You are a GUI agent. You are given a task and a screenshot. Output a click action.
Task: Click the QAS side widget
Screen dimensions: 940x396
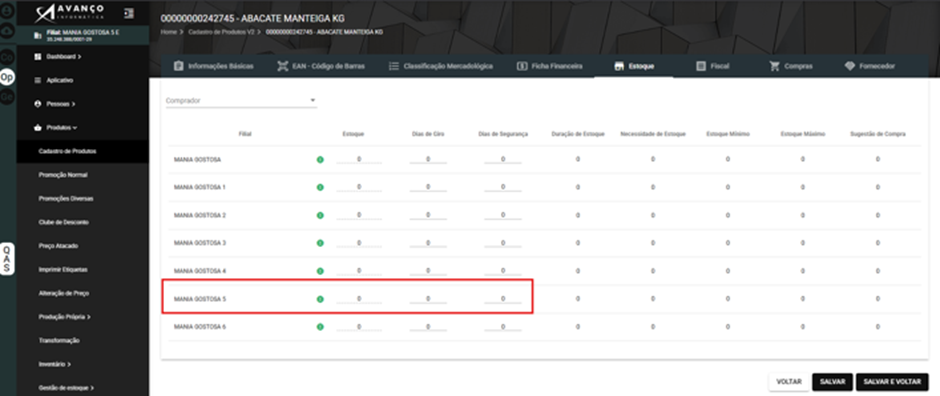tap(7, 259)
